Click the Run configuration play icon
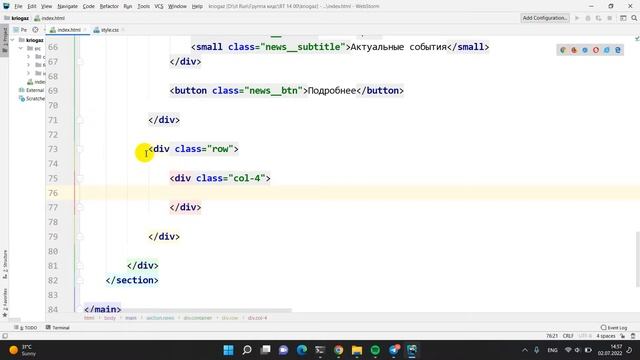Screen dimensions: 640x360 click(577, 18)
